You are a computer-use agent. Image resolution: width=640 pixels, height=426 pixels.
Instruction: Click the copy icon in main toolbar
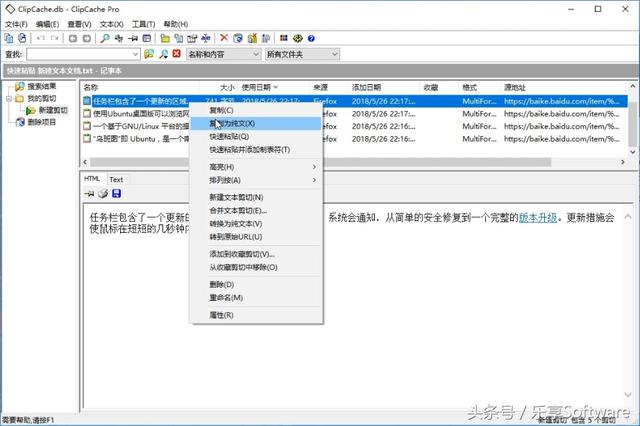click(x=8, y=38)
